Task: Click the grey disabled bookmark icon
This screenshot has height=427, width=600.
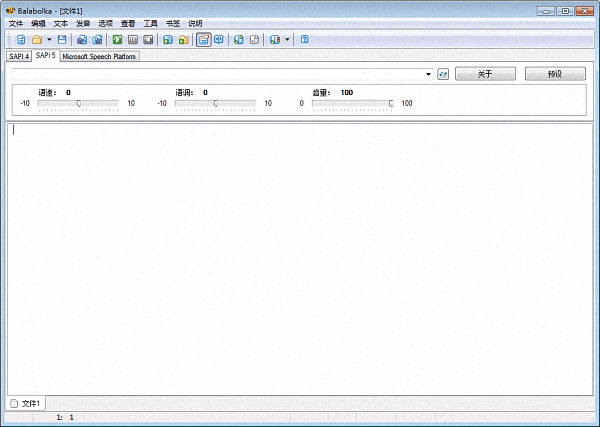Action: 254,39
